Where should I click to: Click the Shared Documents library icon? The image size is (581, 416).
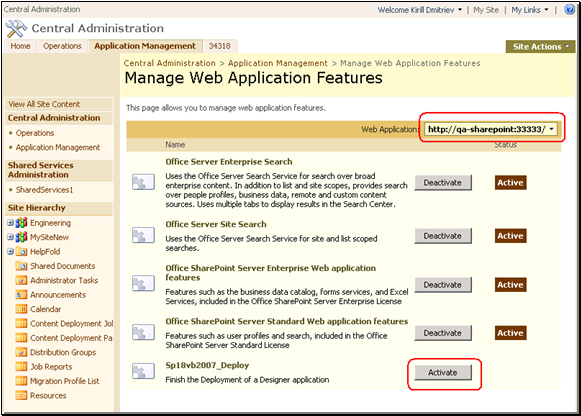click(21, 266)
